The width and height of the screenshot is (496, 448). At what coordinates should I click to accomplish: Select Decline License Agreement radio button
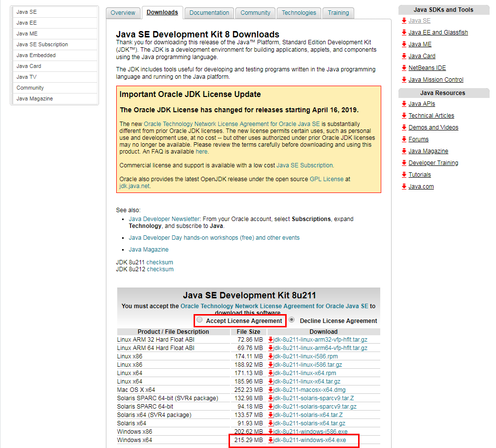pos(292,320)
